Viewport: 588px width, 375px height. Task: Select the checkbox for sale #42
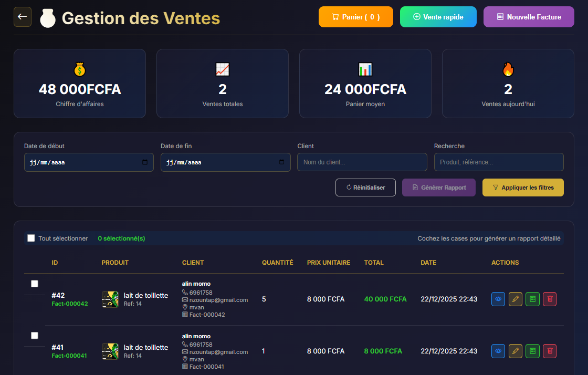pyautogui.click(x=35, y=284)
